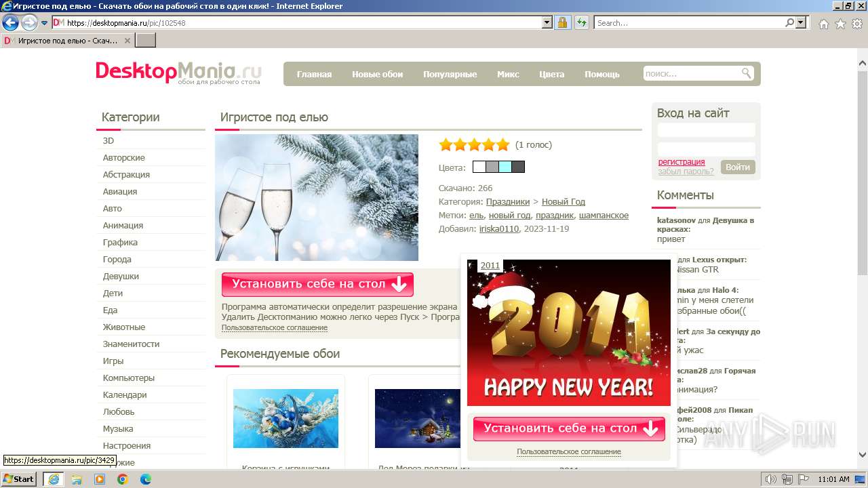Click the Internet Explorer taskbar icon
The image size is (868, 488).
tap(54, 479)
